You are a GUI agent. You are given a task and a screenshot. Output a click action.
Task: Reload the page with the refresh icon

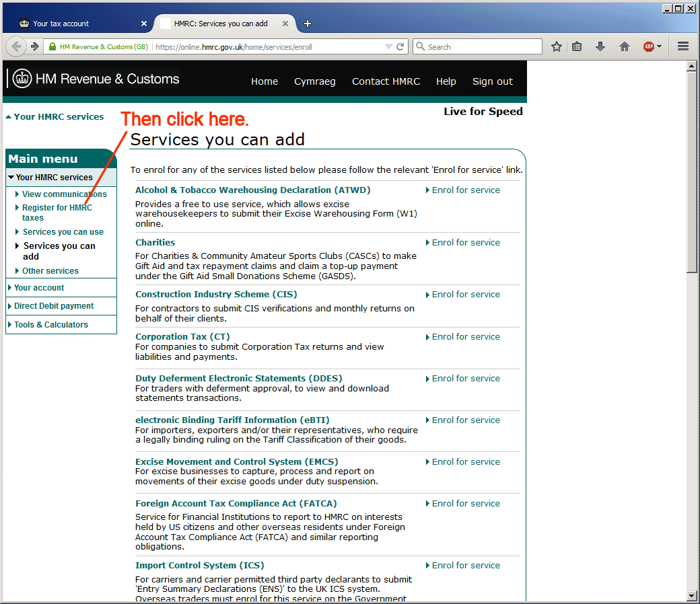tap(400, 46)
